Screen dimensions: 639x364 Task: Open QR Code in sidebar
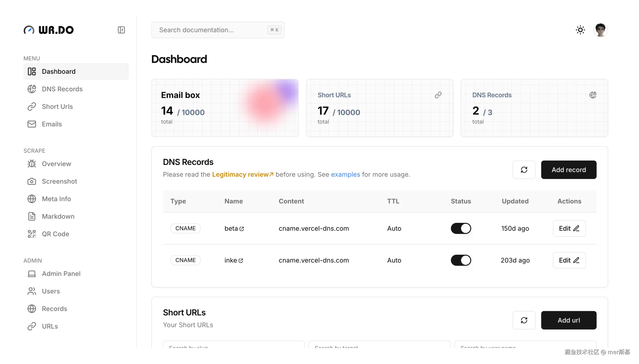[55, 234]
